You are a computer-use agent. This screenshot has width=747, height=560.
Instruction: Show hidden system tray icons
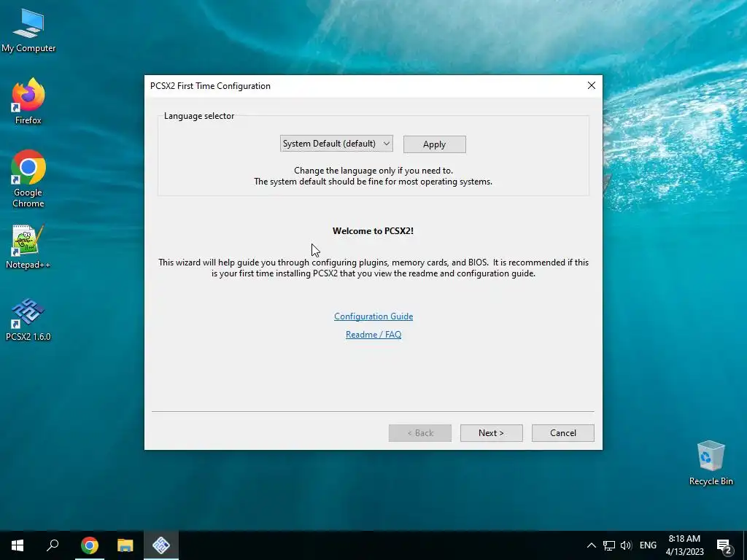(591, 545)
